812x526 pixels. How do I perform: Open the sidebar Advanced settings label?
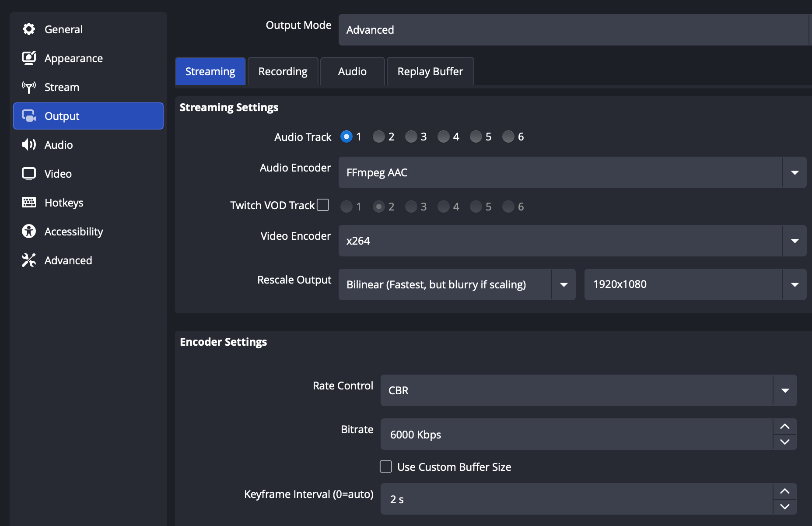pos(68,260)
